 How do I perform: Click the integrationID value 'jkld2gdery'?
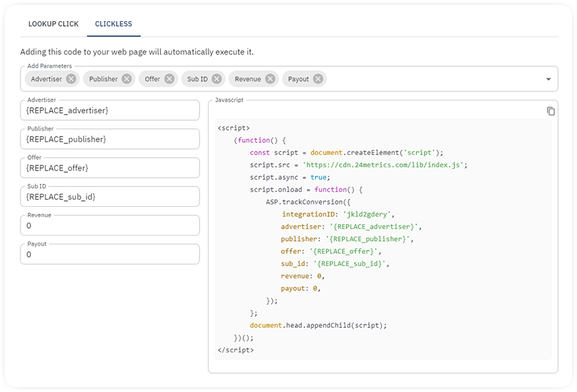[x=368, y=214]
